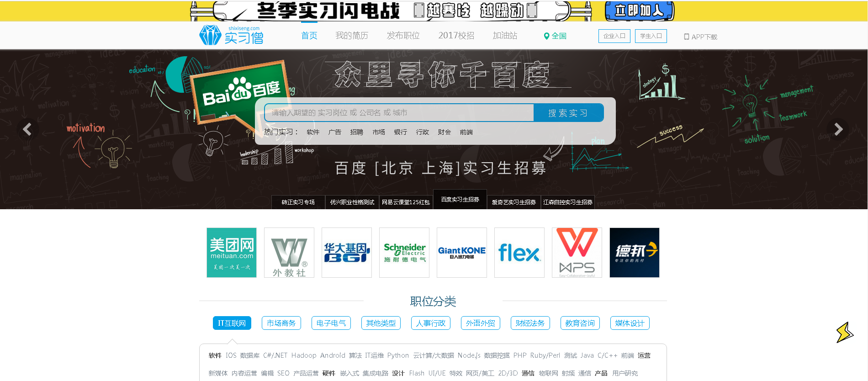This screenshot has width=868, height=381.
Task: Switch banner to 转正实习专场
Action: click(x=298, y=202)
